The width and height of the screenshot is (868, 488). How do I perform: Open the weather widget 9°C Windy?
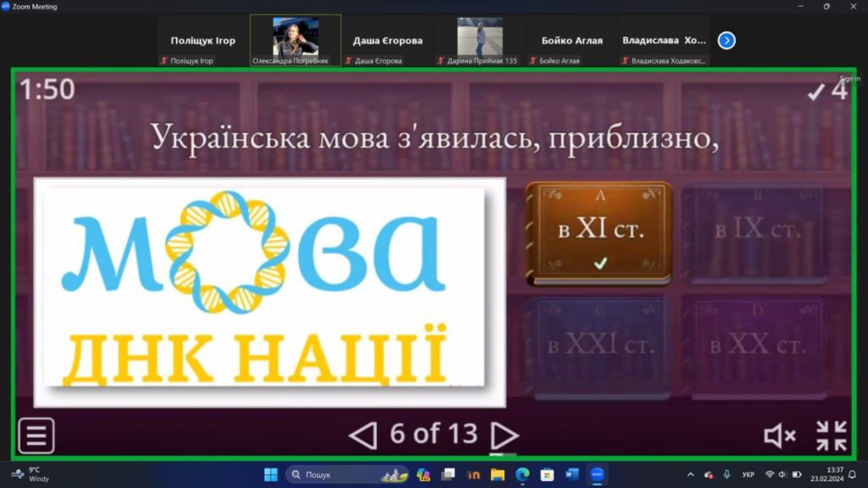click(x=31, y=474)
